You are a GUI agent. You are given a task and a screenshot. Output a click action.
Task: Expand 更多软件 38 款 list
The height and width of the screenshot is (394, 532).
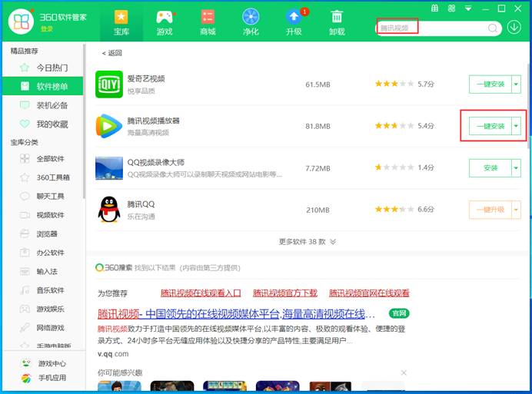coord(308,242)
